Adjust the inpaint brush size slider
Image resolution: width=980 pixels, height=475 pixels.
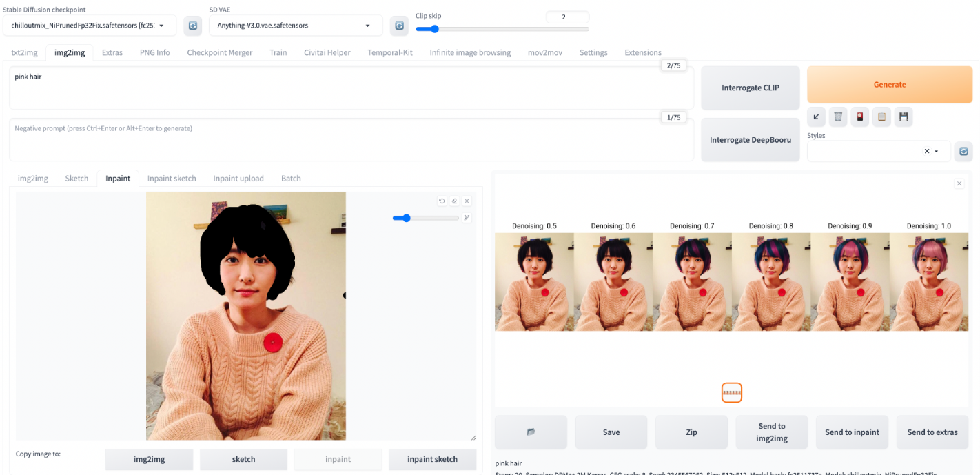click(x=426, y=218)
